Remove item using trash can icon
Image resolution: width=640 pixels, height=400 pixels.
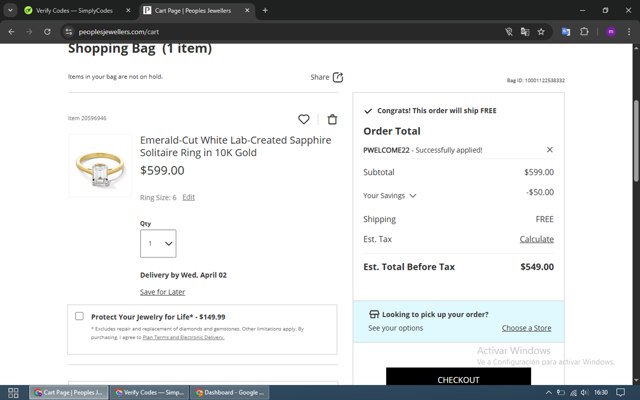pyautogui.click(x=332, y=119)
